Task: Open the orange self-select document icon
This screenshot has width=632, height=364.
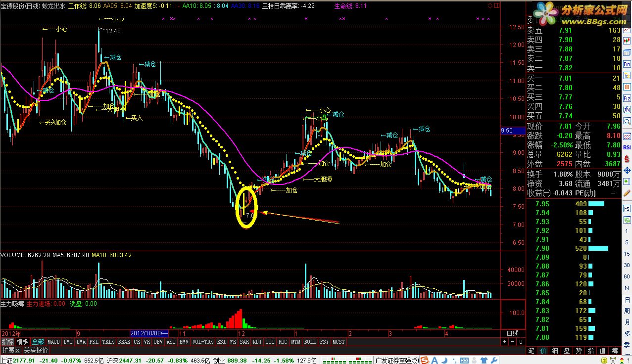Action: click(627, 87)
